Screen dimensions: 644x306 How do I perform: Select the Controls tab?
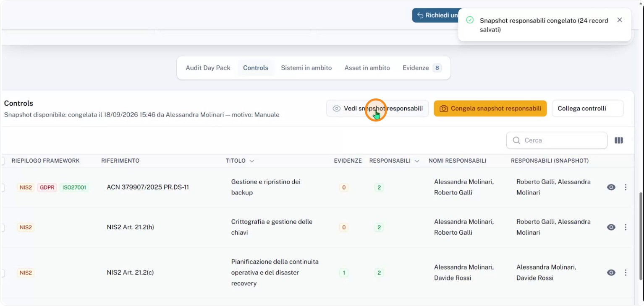tap(256, 68)
